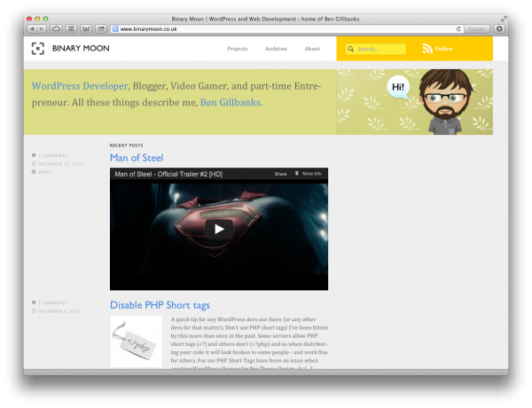Click the PHP tag thumbnail image
The width and height of the screenshot is (532, 408).
click(137, 341)
